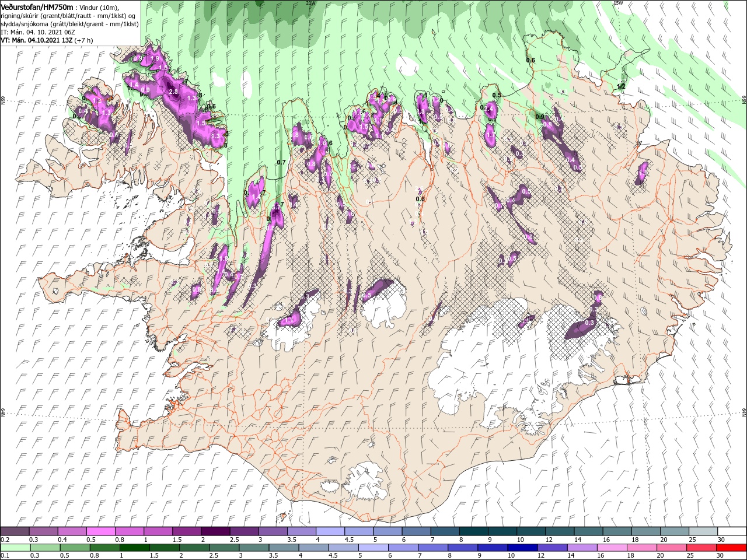Viewport: 747px width, 560px height.
Task: Select the bottom-row rain swatch starting at 12
Action: (x=551, y=548)
